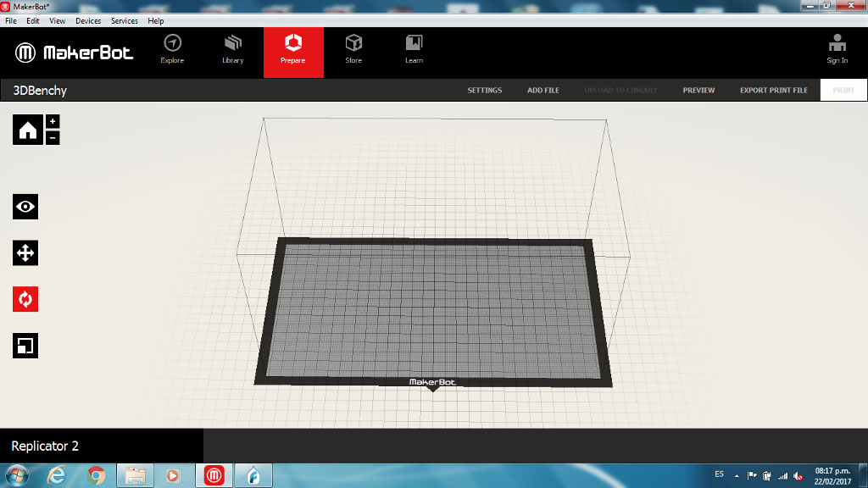Click the Action Center flag icon

[752, 476]
